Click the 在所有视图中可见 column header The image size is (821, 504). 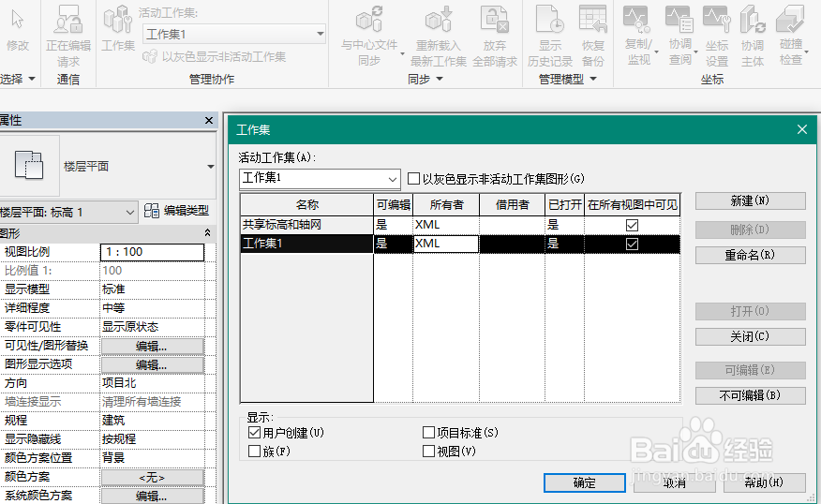click(632, 204)
